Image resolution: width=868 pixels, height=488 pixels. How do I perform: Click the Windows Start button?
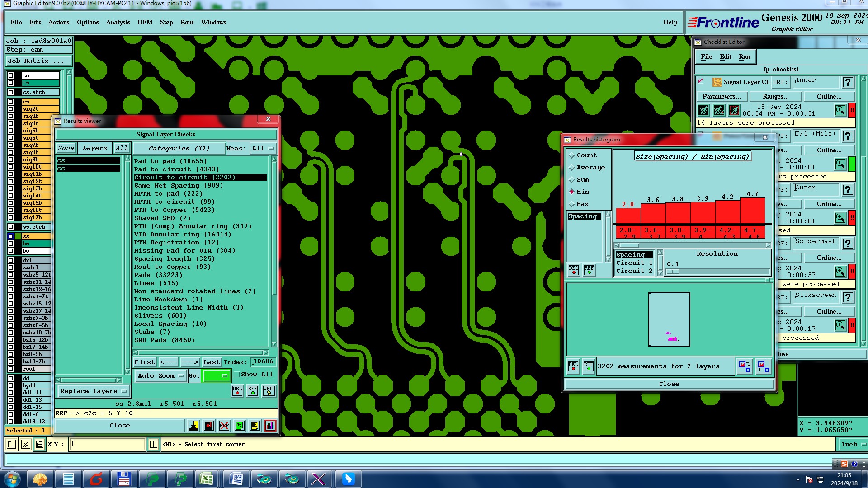[12, 479]
